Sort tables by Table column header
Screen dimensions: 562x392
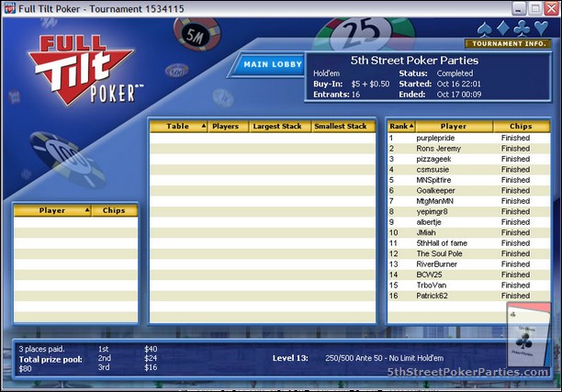(x=178, y=126)
